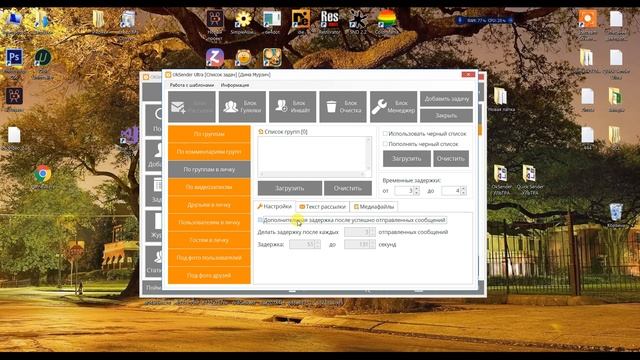This screenshot has width=640, height=360.
Task: Open the purple Visual Studio desktop icon
Action: (x=130, y=136)
